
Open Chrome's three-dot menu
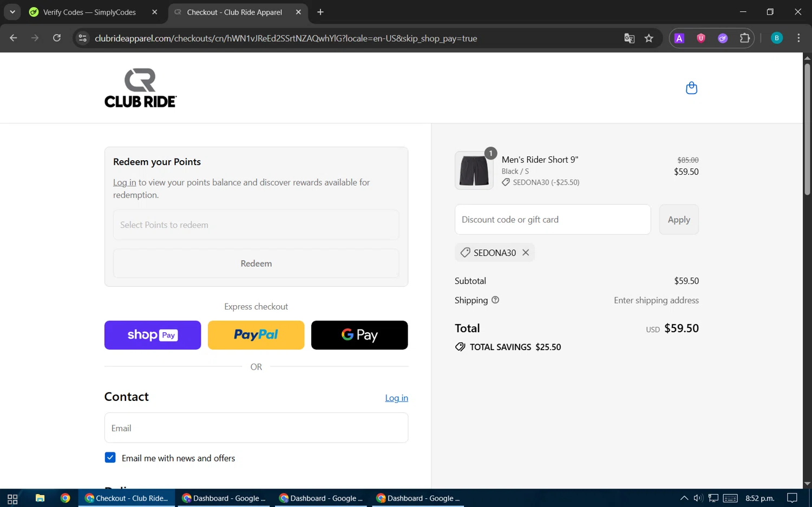coord(798,38)
